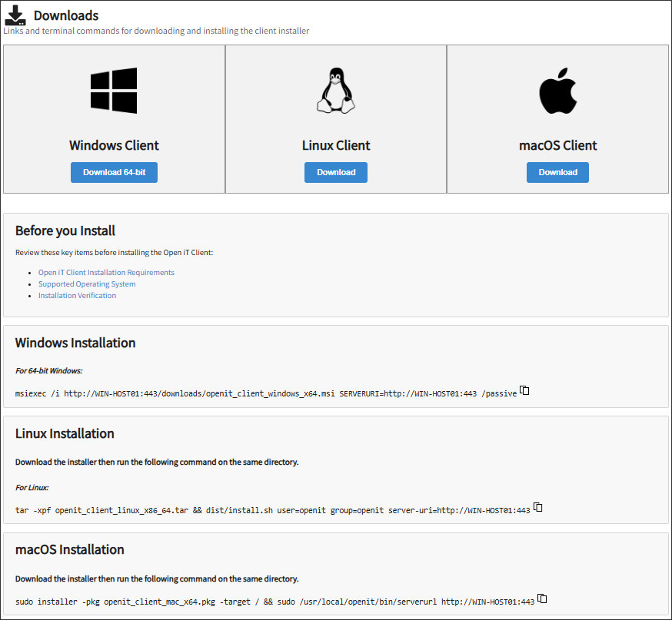Click the copy icon beside the msiexec command
The width and height of the screenshot is (672, 620).
tap(524, 390)
